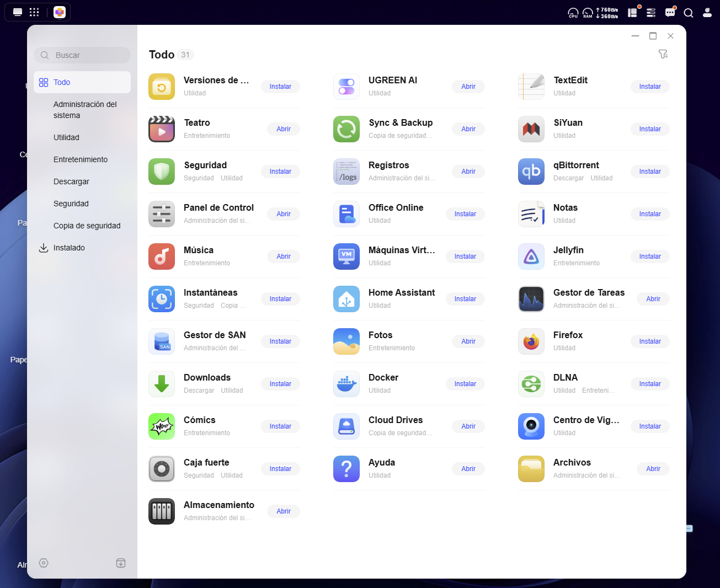Click the Office Online icon
The height and width of the screenshot is (588, 720).
[346, 214]
